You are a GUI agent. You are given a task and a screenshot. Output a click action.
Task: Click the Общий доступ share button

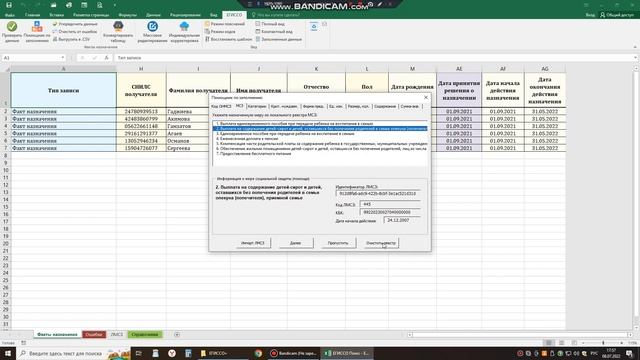[x=617, y=15]
